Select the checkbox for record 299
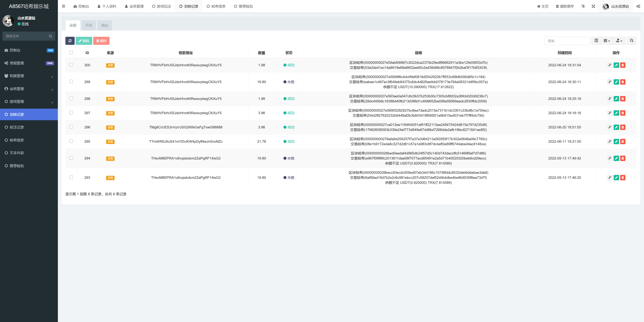Viewport: 644px width, 322px height. point(71,82)
